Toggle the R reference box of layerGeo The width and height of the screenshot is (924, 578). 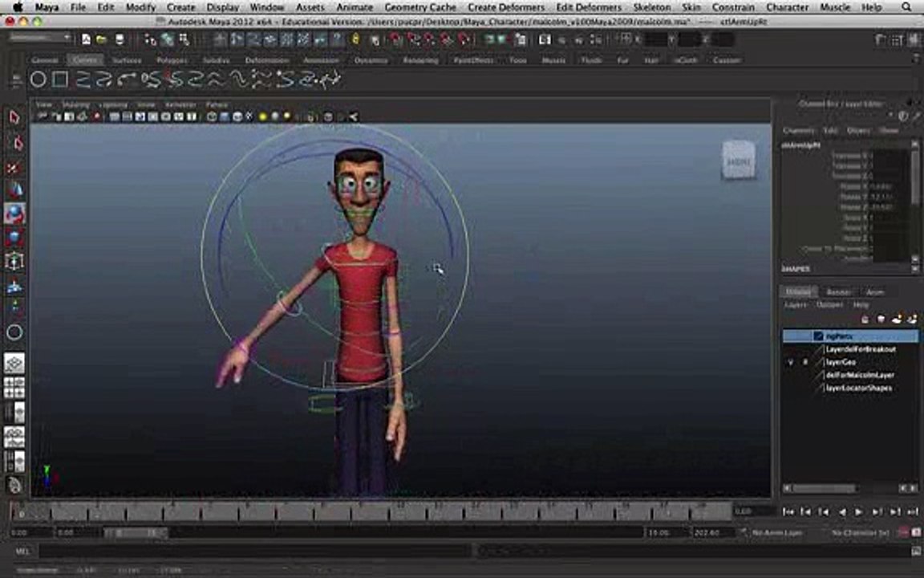[805, 362]
